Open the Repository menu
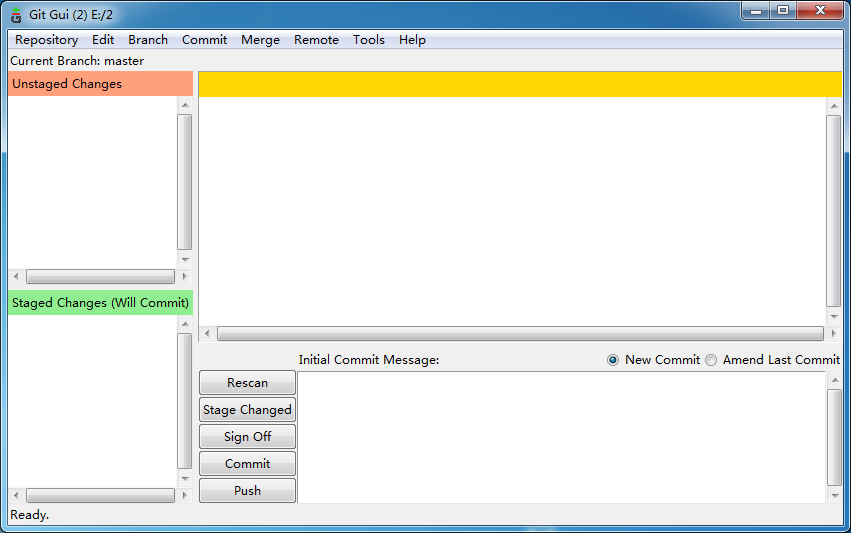 [47, 40]
